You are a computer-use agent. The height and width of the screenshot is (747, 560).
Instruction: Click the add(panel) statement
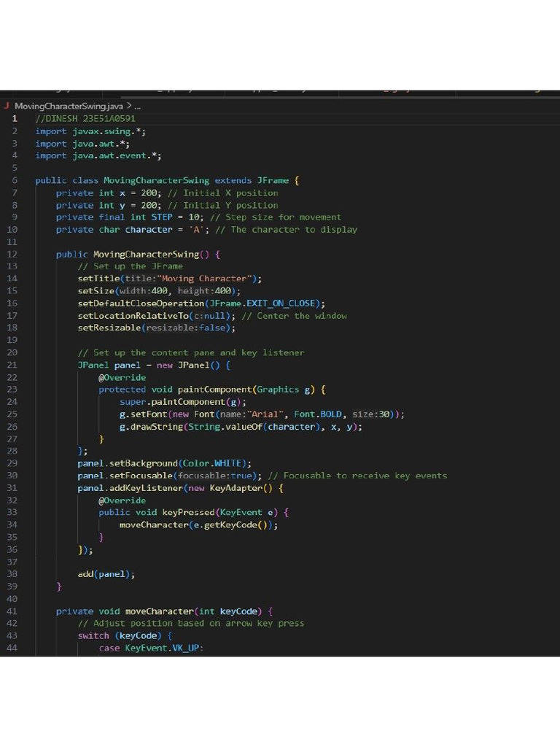[106, 574]
